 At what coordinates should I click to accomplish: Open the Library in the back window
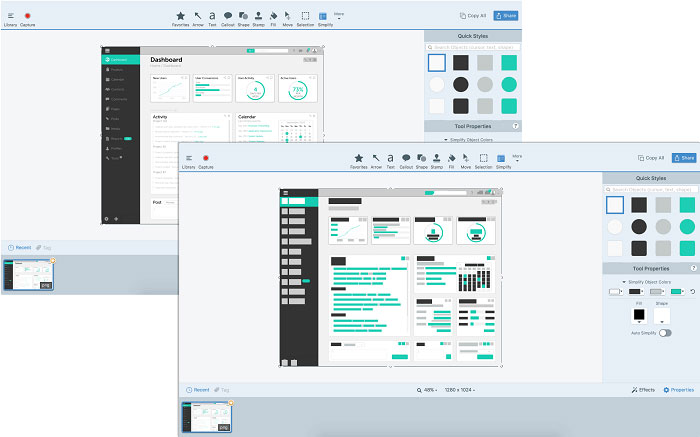click(10, 17)
